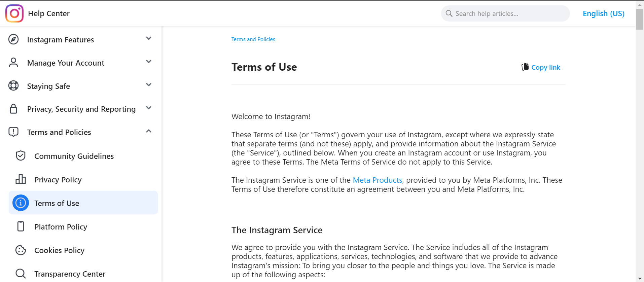Change language via English (US) link
The width and height of the screenshot is (644, 282).
tap(603, 13)
